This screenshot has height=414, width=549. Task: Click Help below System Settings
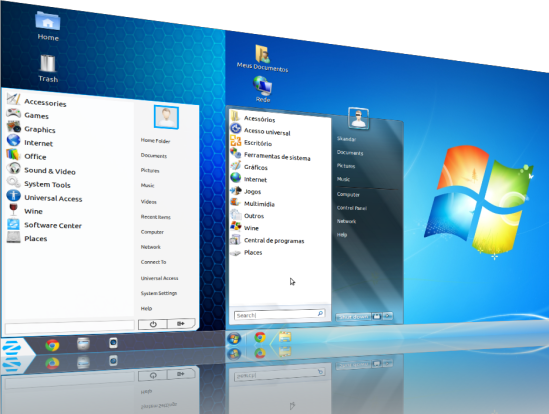click(146, 309)
